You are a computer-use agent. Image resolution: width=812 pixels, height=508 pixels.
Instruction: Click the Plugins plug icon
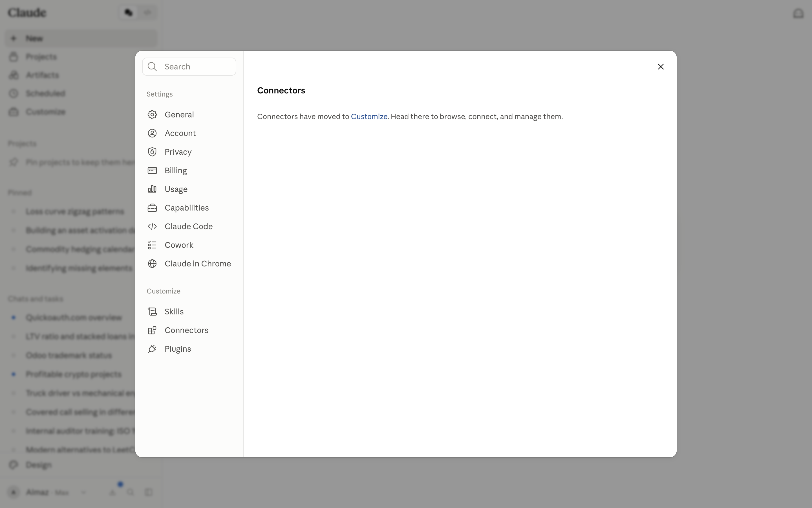click(x=152, y=349)
